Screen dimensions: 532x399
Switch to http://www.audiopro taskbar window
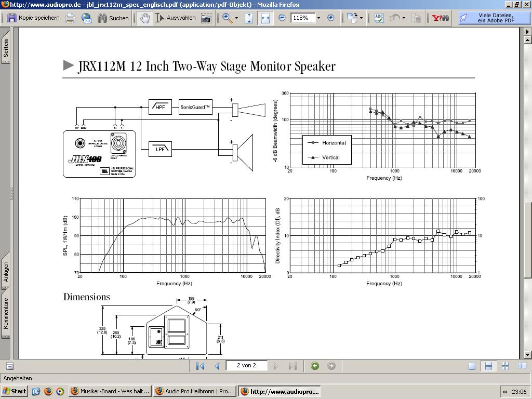click(280, 391)
